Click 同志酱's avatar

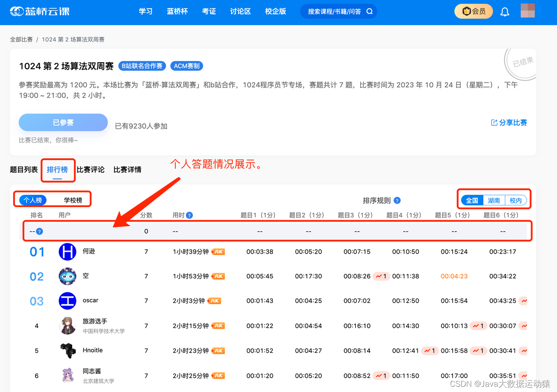67,375
